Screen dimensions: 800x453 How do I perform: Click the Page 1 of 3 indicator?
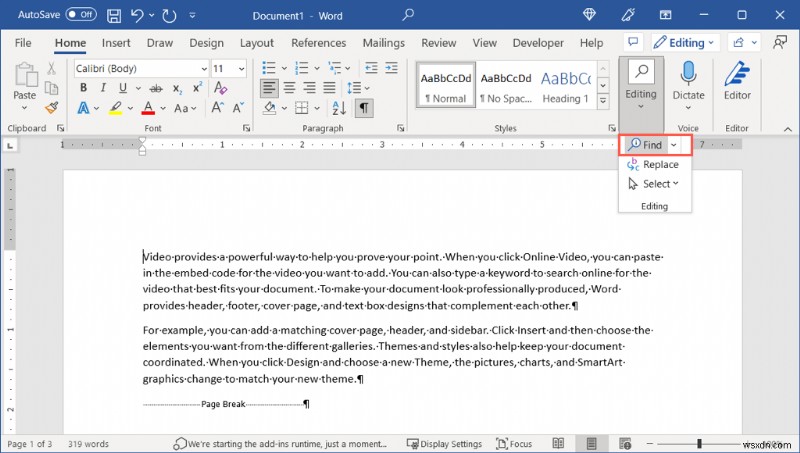coord(30,444)
